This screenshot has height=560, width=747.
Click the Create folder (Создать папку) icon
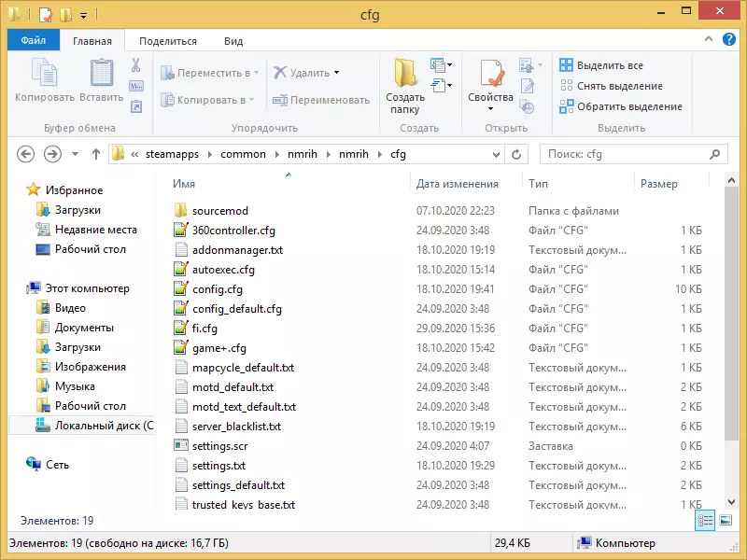coord(405,73)
